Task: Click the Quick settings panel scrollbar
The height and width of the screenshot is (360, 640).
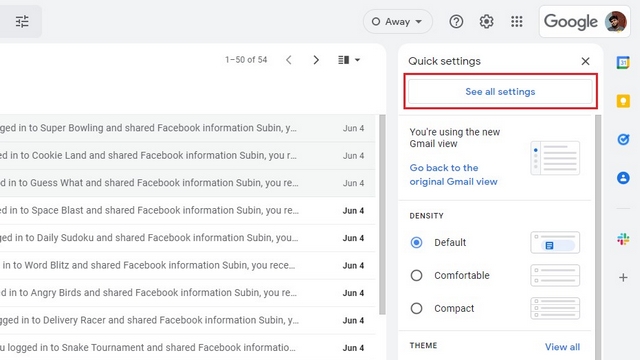Action: [598, 238]
